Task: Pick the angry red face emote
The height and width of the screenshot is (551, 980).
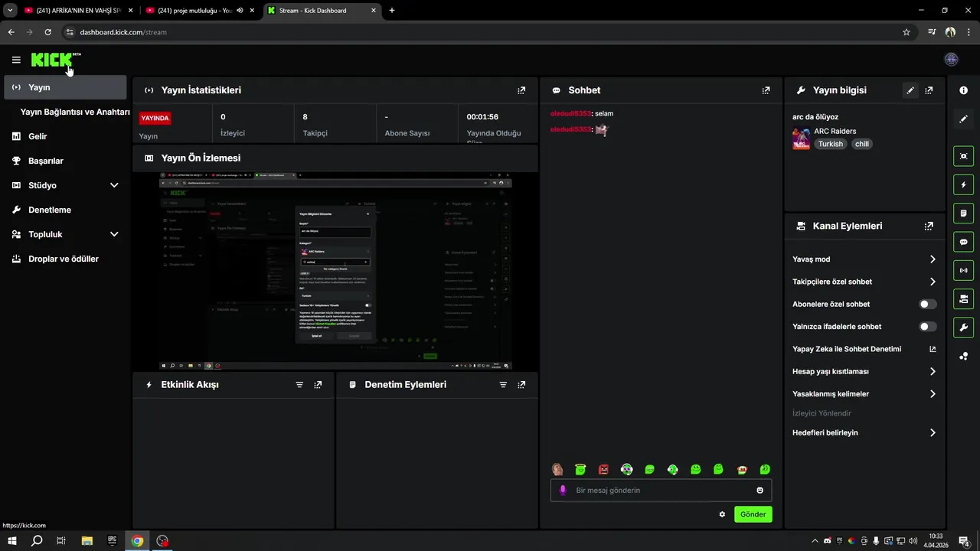Action: click(603, 469)
